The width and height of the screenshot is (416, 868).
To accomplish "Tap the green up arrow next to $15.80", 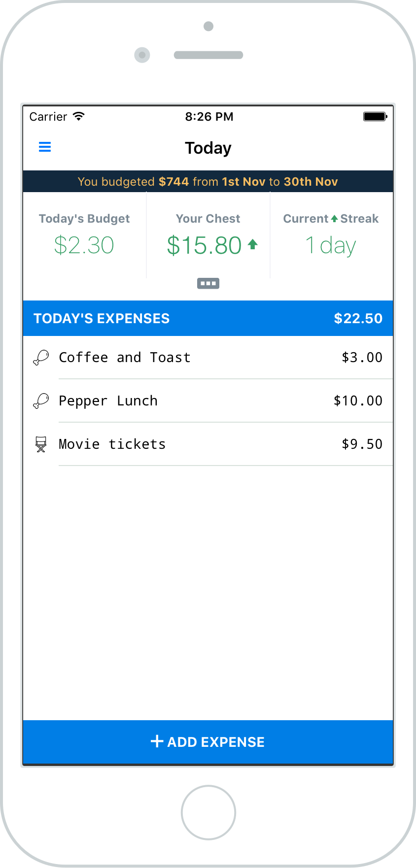I will pos(253,244).
